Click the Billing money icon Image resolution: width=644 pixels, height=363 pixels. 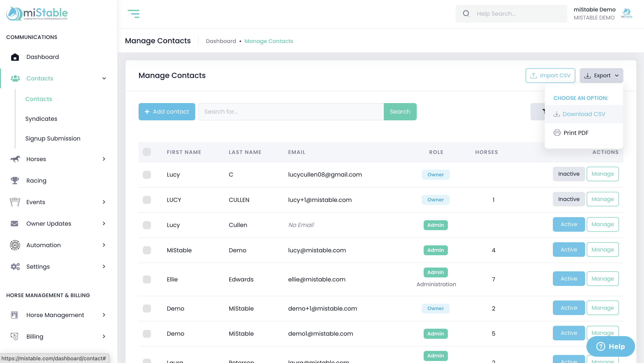[15, 336]
